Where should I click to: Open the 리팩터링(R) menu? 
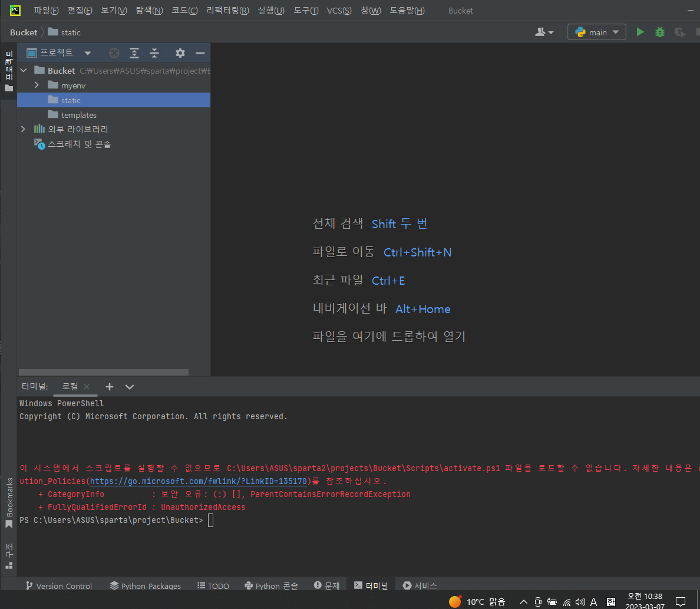point(227,10)
